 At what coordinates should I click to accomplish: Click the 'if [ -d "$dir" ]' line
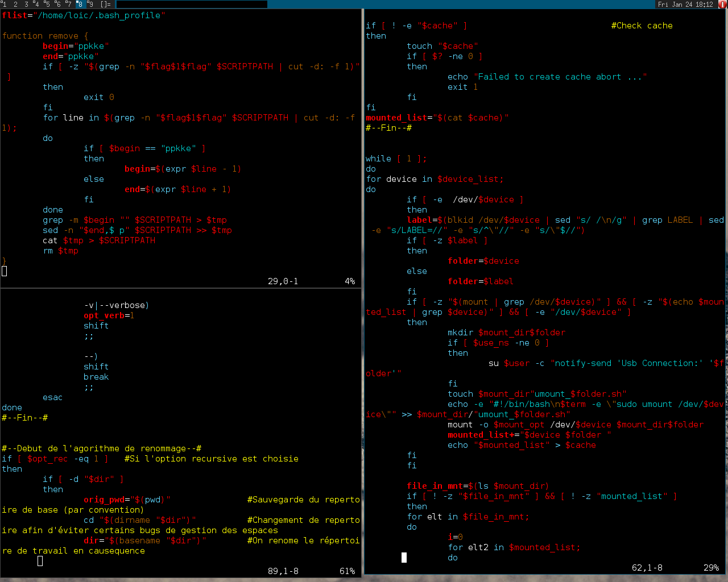point(84,479)
